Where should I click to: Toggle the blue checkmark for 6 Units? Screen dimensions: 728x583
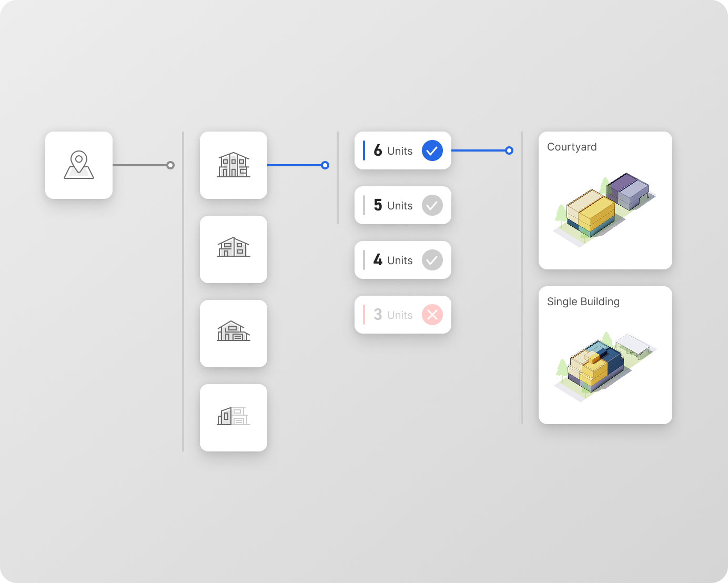click(x=432, y=150)
